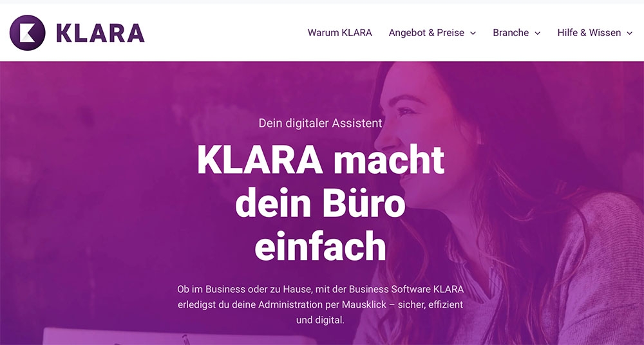Click the 'erledigst du deine Administration' text line
Viewport: 644px width, 345px height.
(x=320, y=304)
